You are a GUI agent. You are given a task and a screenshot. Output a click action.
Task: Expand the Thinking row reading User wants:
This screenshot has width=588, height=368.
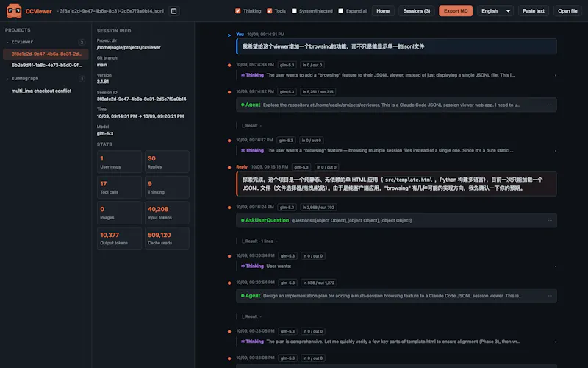(396, 266)
